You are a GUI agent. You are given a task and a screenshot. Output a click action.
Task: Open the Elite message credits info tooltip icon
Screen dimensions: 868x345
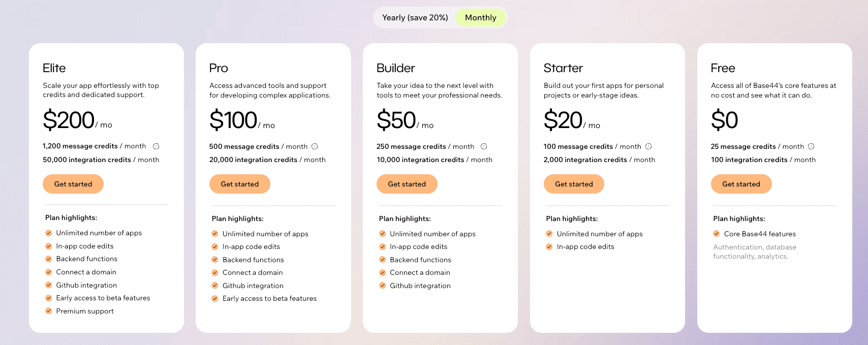[x=156, y=146]
